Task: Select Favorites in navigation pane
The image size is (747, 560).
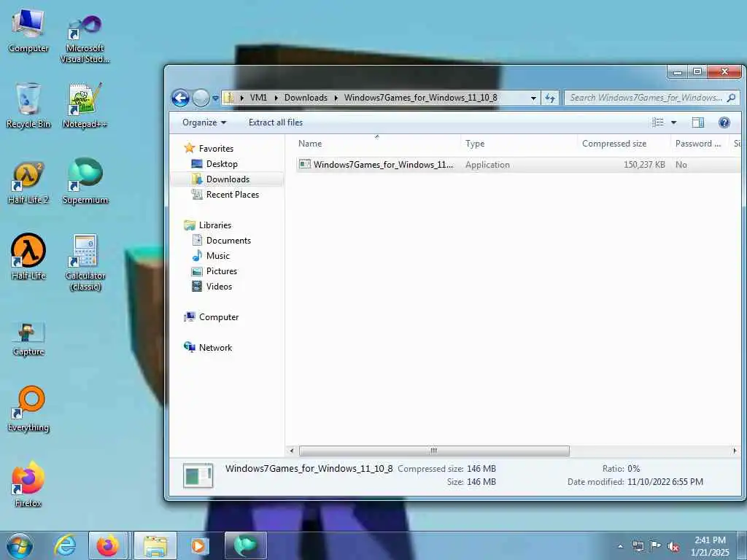Action: pos(216,149)
